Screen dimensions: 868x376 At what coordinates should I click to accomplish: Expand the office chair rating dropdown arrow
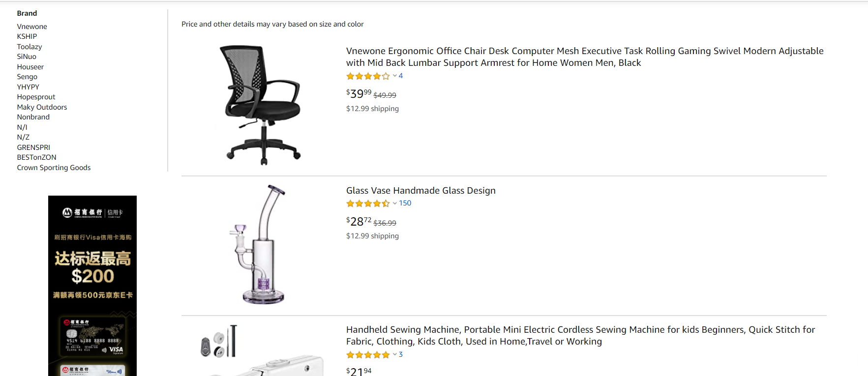394,76
